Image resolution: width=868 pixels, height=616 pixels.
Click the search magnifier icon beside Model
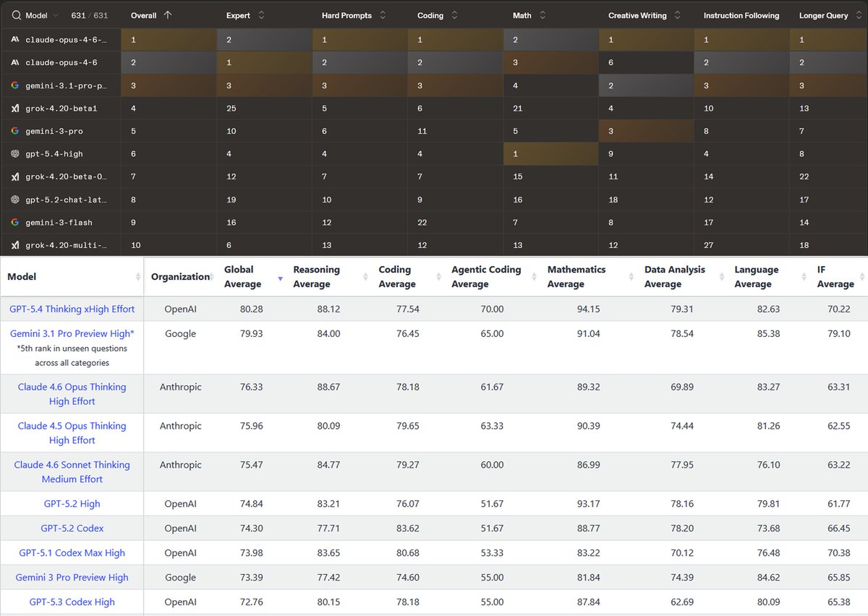pos(16,15)
